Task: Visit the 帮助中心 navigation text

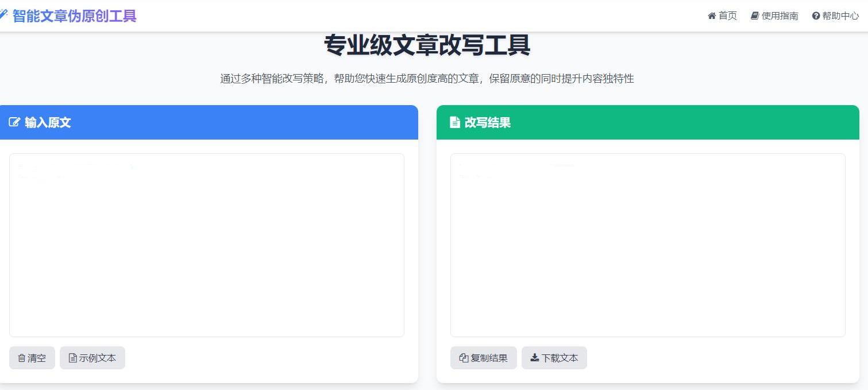Action: [x=840, y=16]
